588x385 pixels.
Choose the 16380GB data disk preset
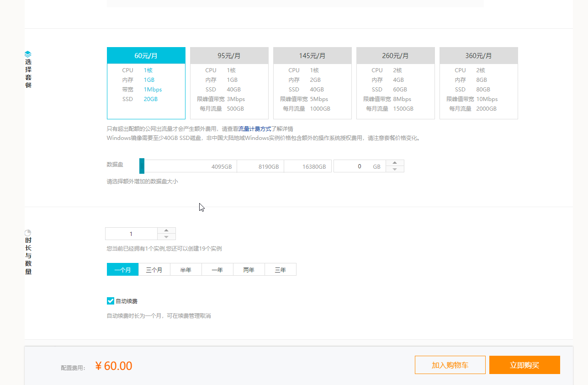308,166
